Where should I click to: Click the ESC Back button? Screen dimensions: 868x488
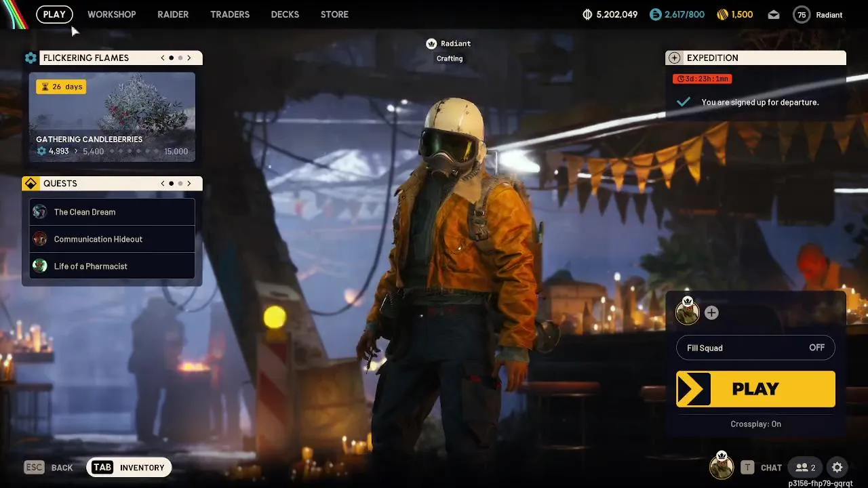click(49, 467)
